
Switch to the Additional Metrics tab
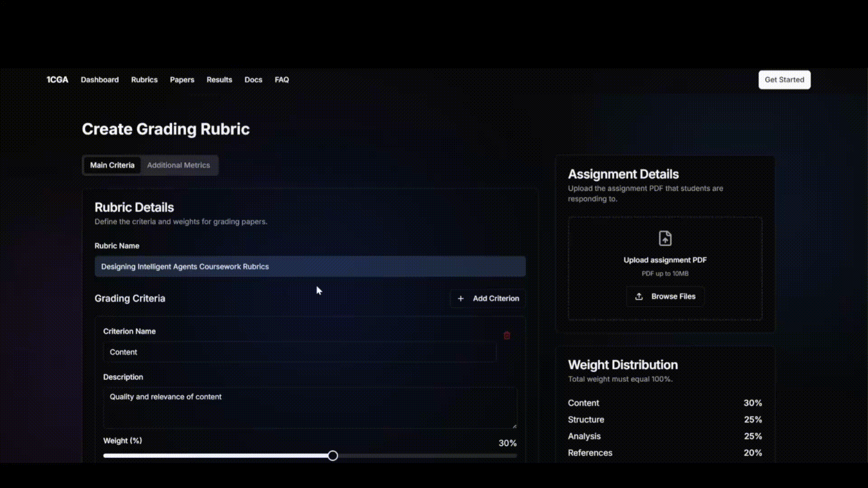click(178, 165)
